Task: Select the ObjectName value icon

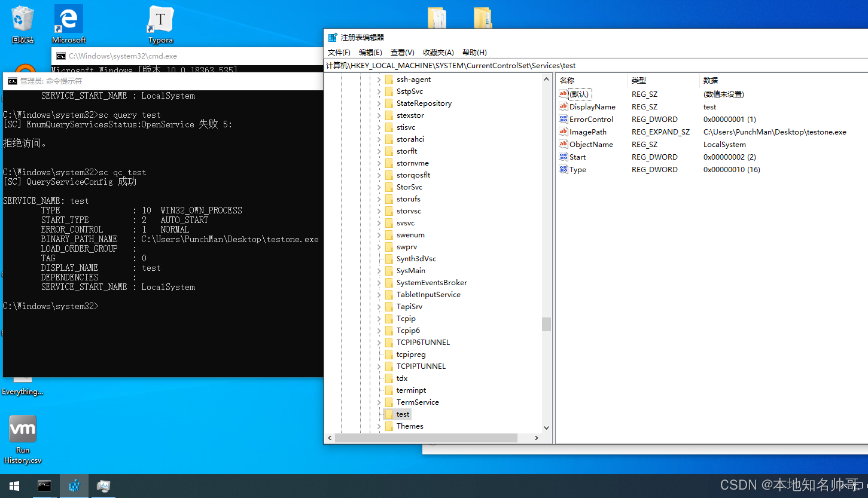Action: coord(563,144)
